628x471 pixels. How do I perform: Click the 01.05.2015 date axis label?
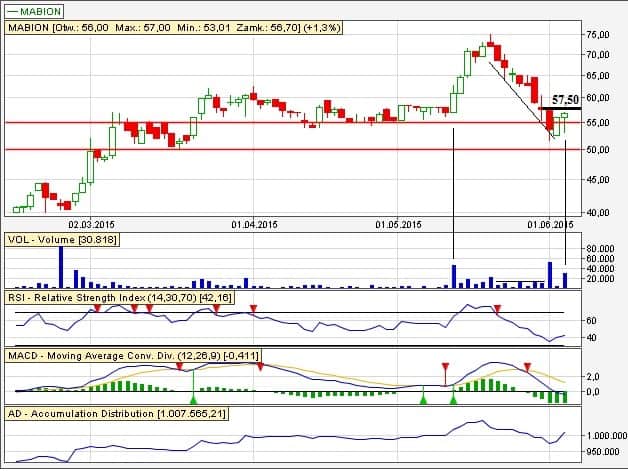tap(399, 224)
